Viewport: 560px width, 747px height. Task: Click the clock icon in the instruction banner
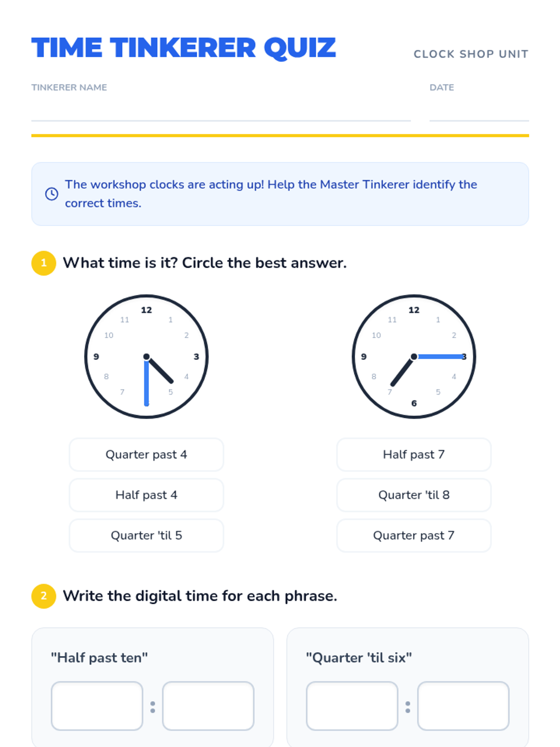[x=52, y=194]
